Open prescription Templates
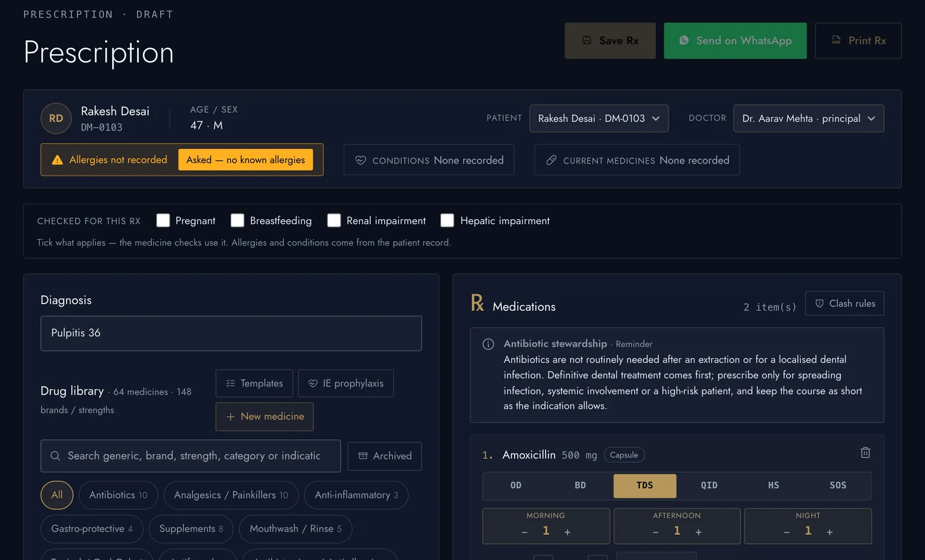 click(254, 383)
